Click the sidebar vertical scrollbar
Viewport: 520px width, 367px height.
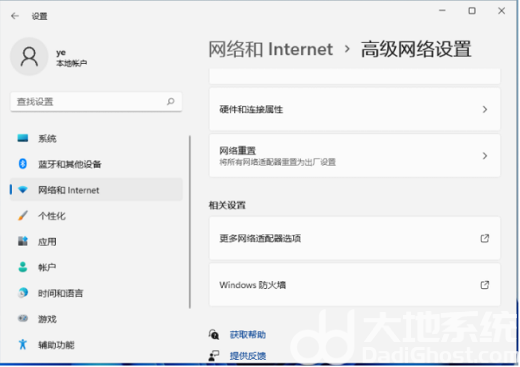click(190, 222)
